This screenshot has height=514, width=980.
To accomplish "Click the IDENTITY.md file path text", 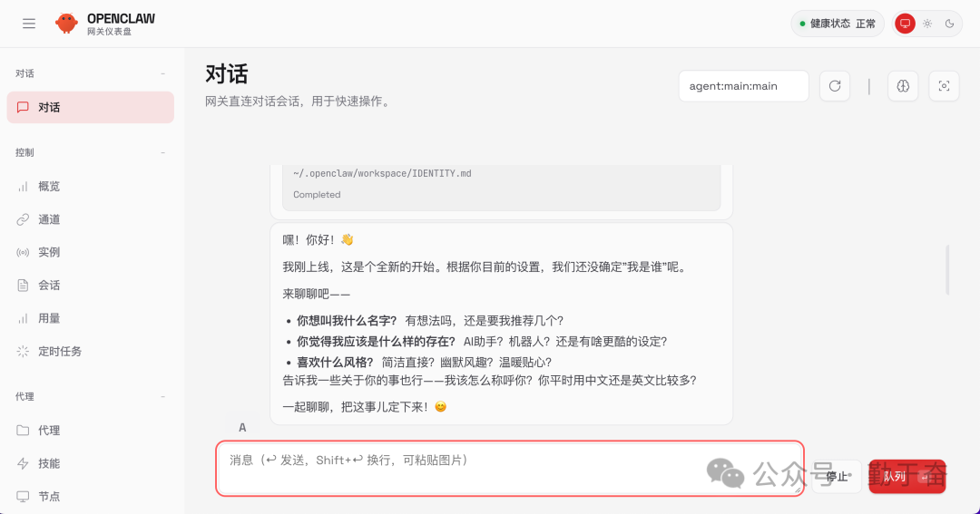I will [382, 174].
